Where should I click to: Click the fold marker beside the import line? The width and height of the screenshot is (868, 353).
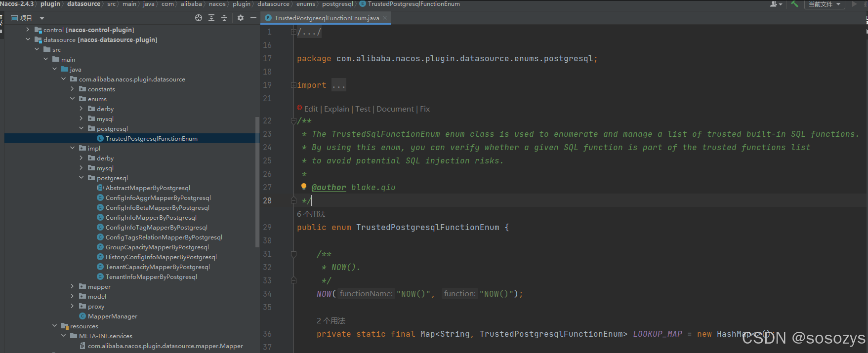293,85
